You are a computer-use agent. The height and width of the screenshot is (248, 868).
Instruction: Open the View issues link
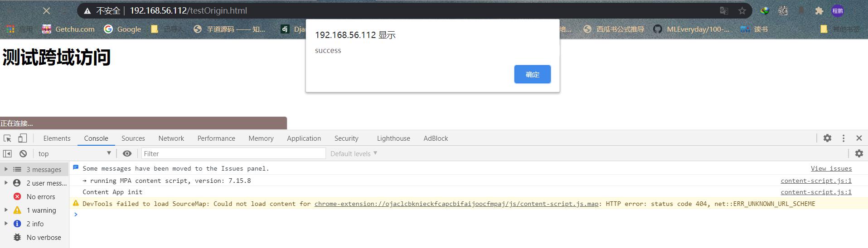[831, 168]
